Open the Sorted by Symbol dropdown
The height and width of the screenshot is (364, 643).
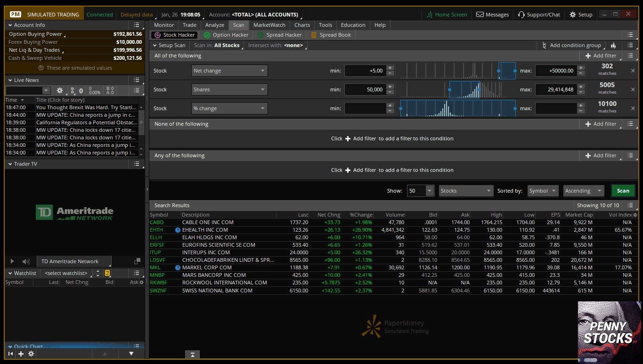click(x=543, y=191)
